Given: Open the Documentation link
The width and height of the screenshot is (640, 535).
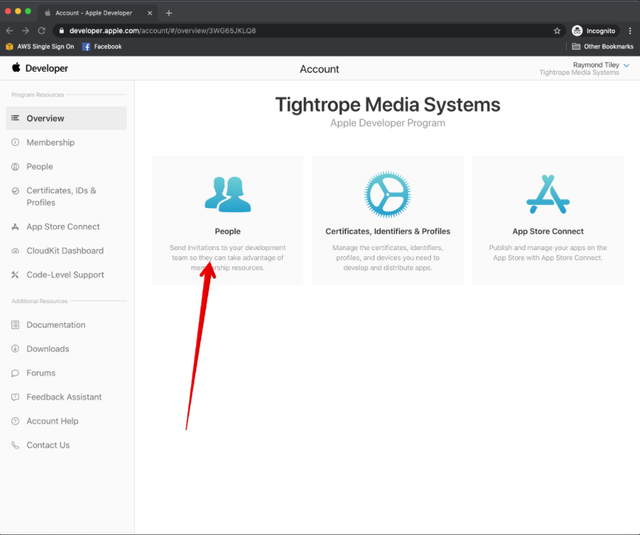Looking at the screenshot, I should tap(56, 325).
